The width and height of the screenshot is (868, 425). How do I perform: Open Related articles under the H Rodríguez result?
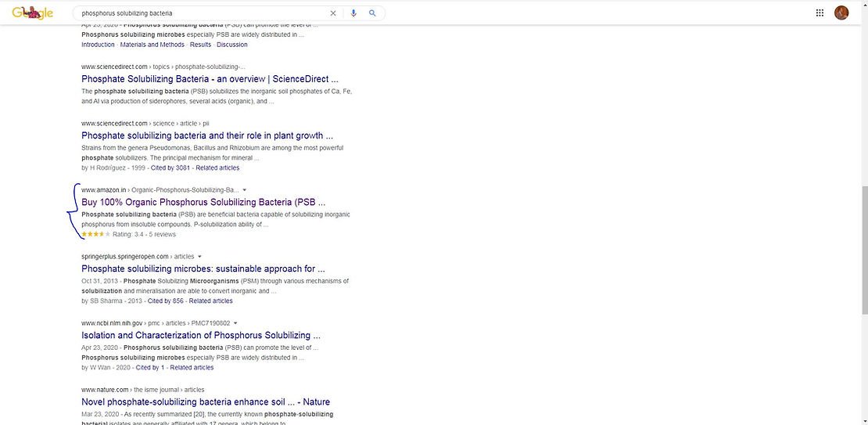(217, 167)
